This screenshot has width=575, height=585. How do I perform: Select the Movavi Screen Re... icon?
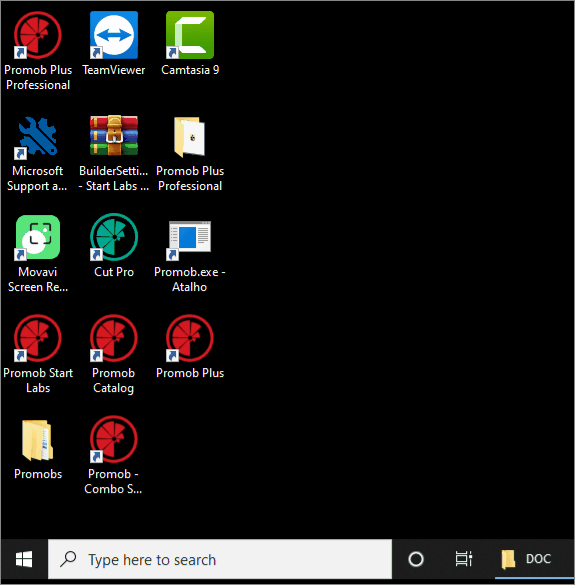click(38, 237)
